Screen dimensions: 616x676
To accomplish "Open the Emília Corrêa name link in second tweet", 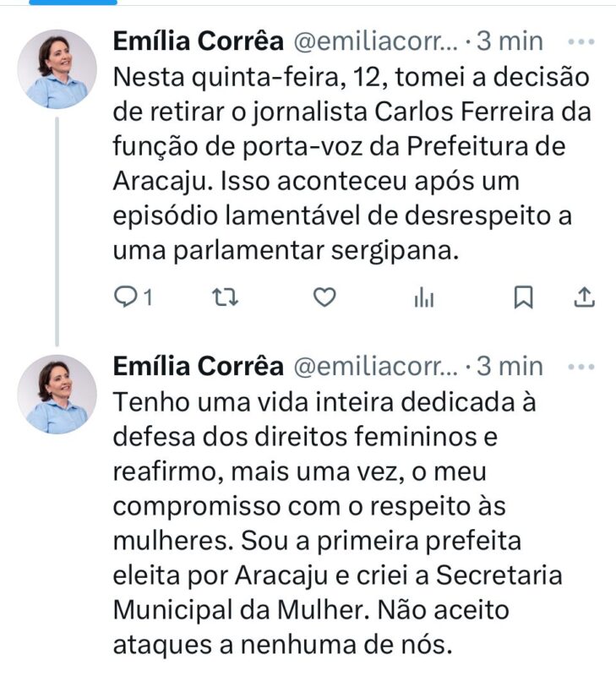I will [199, 367].
